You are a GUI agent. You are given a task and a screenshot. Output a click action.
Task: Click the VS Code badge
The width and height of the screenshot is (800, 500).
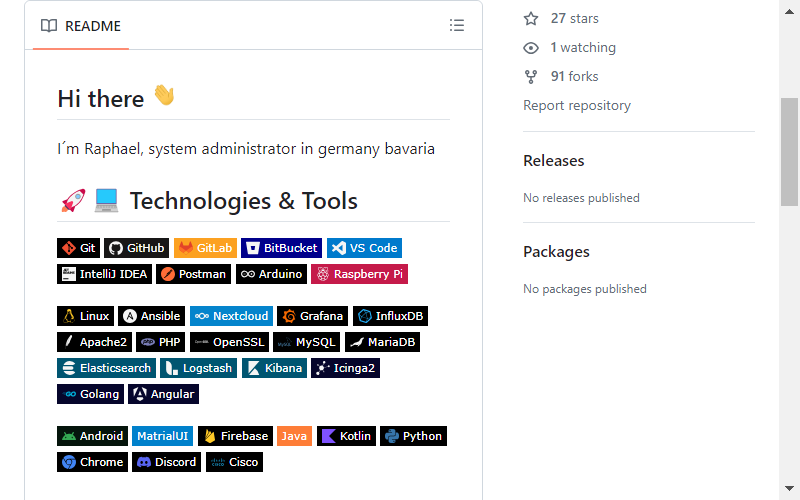pyautogui.click(x=364, y=248)
